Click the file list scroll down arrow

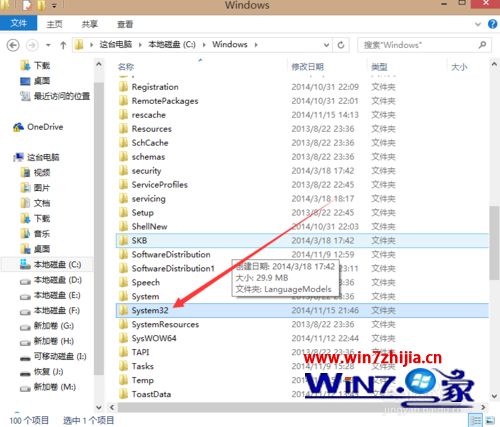[x=494, y=396]
